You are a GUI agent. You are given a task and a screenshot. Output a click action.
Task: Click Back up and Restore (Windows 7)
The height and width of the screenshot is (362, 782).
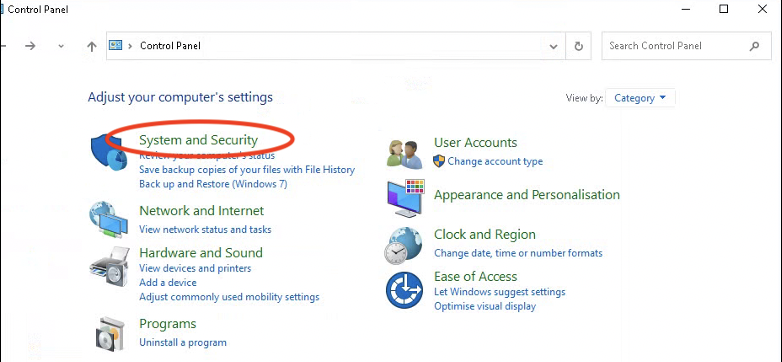tap(213, 184)
